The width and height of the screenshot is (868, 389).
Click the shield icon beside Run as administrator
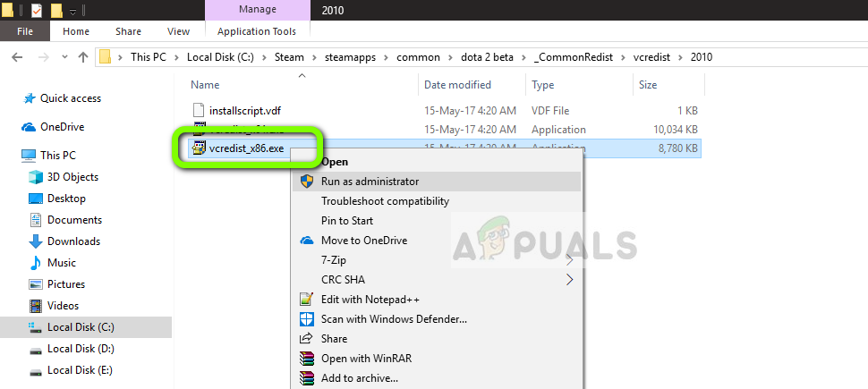coord(307,182)
